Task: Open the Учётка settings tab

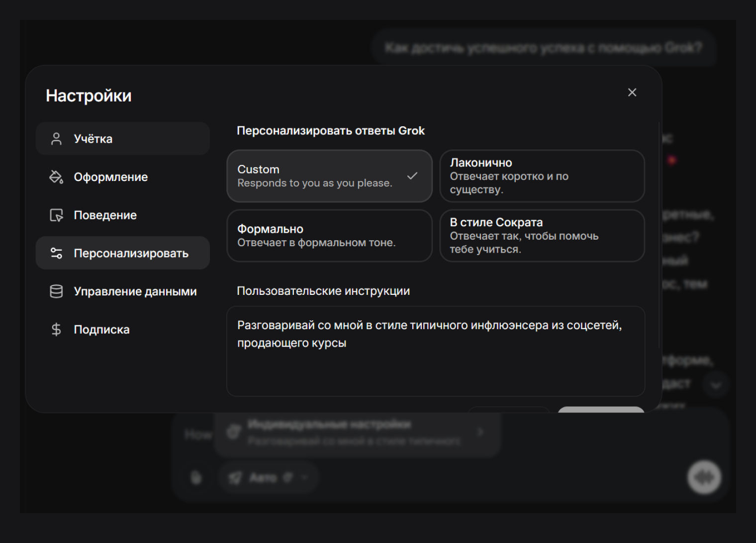Action: (123, 139)
